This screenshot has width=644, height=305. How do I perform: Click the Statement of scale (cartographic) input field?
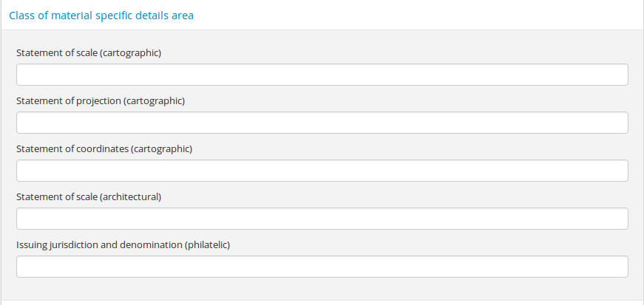[x=322, y=75]
